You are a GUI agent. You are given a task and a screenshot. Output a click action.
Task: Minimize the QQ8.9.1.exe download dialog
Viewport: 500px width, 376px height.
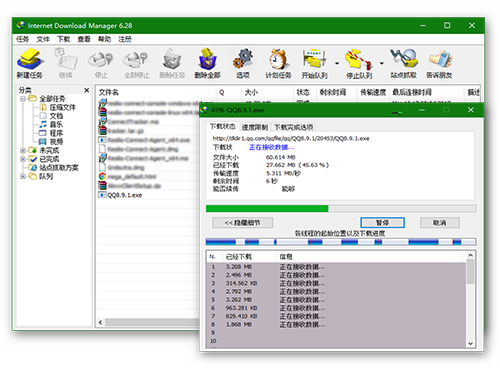(x=422, y=110)
